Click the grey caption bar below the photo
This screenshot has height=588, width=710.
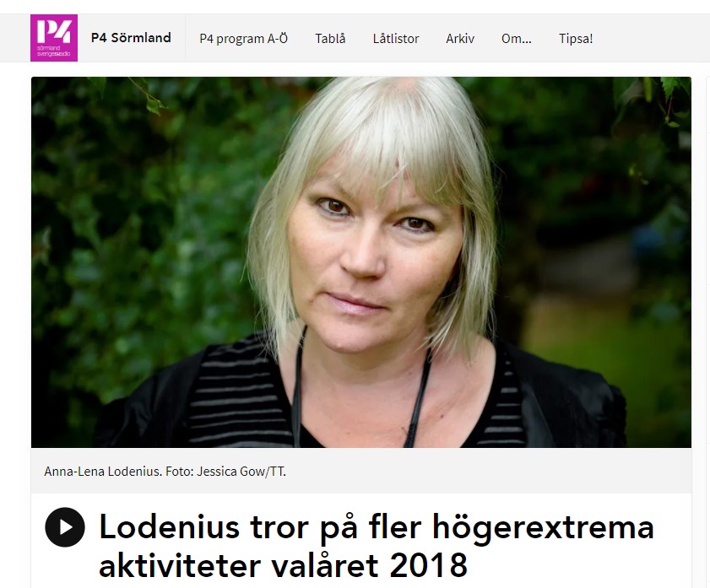coord(360,471)
